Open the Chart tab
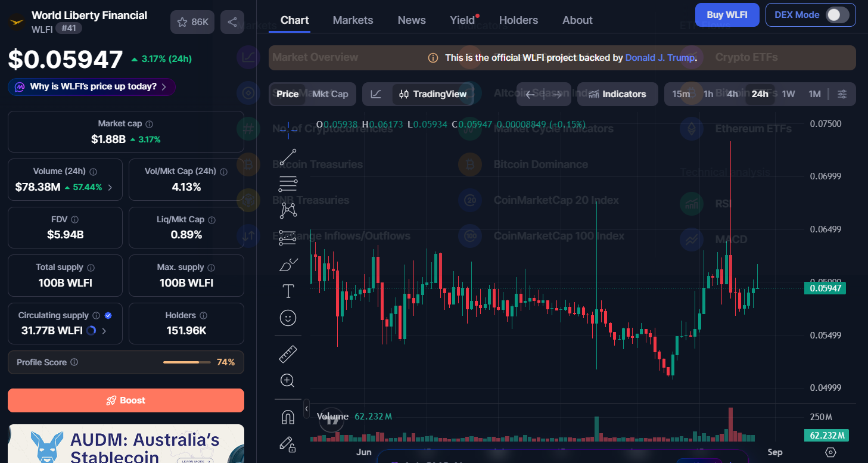 295,20
